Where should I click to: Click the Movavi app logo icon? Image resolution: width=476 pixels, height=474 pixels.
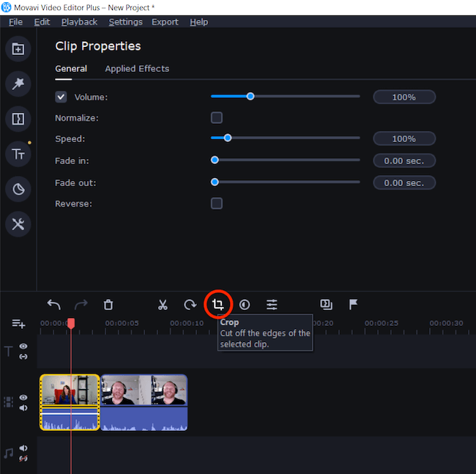[6, 7]
